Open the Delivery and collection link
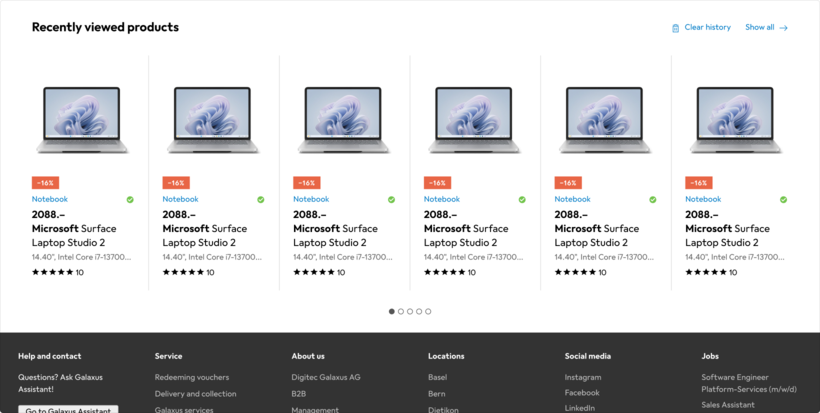This screenshot has height=413, width=820. (196, 394)
